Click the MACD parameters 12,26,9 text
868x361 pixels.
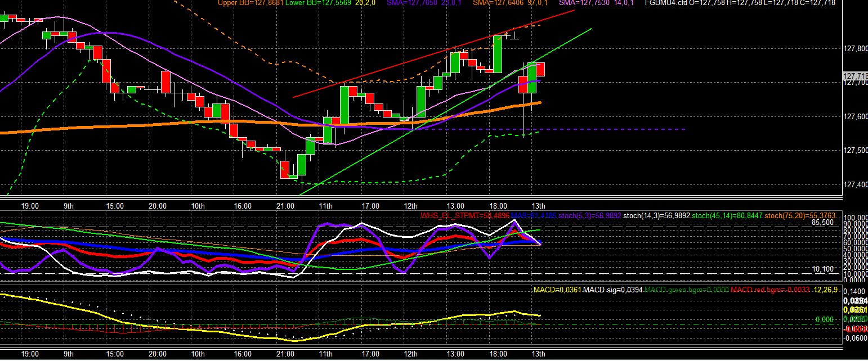826,290
